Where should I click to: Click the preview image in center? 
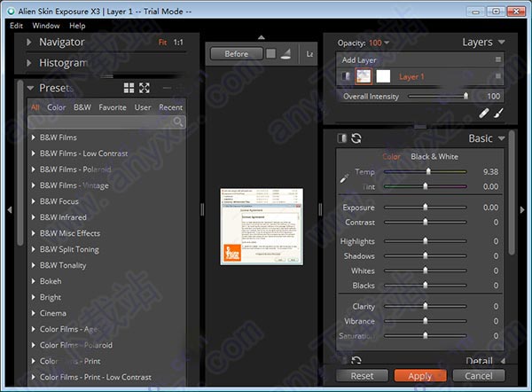click(x=262, y=227)
